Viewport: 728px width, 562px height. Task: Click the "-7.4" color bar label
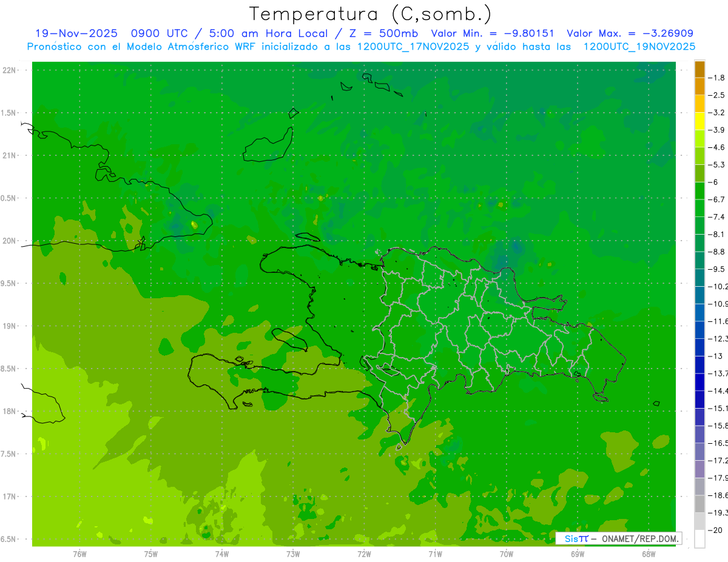tap(717, 217)
